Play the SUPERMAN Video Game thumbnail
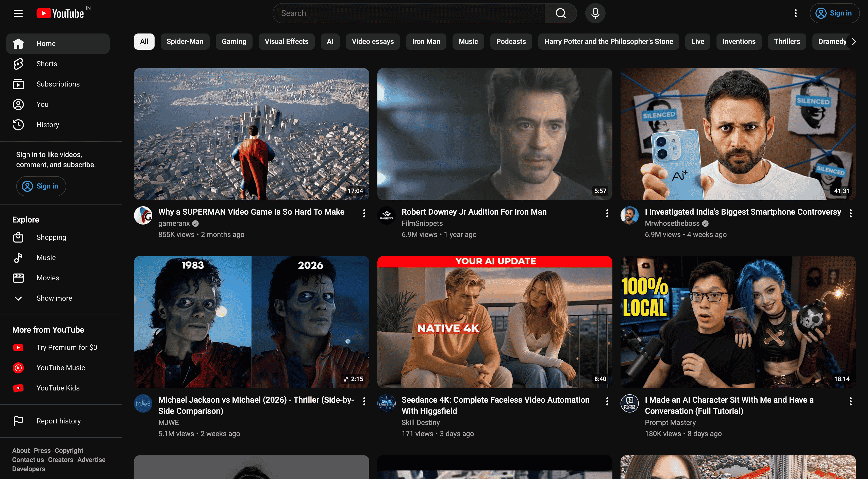The image size is (868, 479). 251,134
